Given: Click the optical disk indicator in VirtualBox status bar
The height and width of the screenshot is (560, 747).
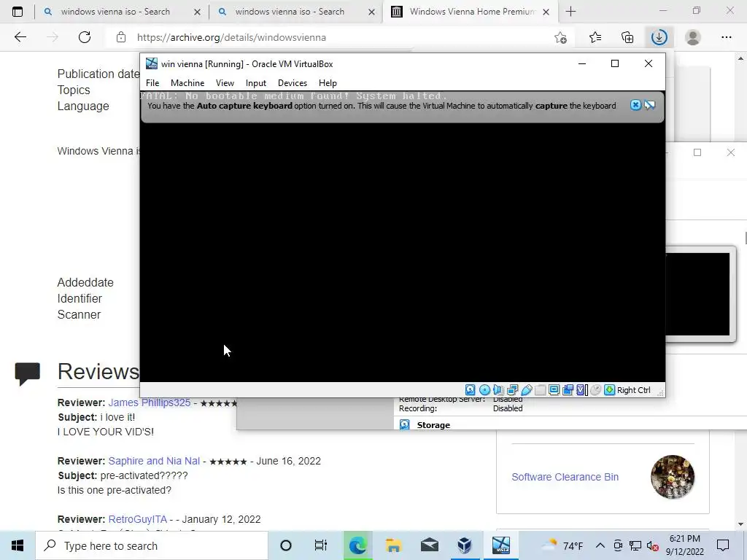Looking at the screenshot, I should pos(484,390).
